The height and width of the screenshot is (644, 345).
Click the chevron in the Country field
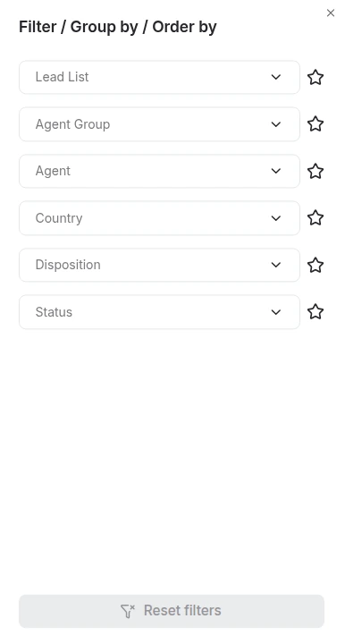pos(276,218)
